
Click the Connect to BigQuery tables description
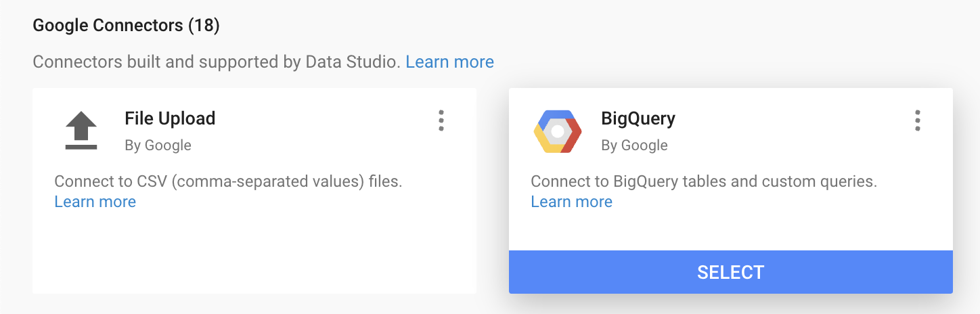(x=704, y=182)
